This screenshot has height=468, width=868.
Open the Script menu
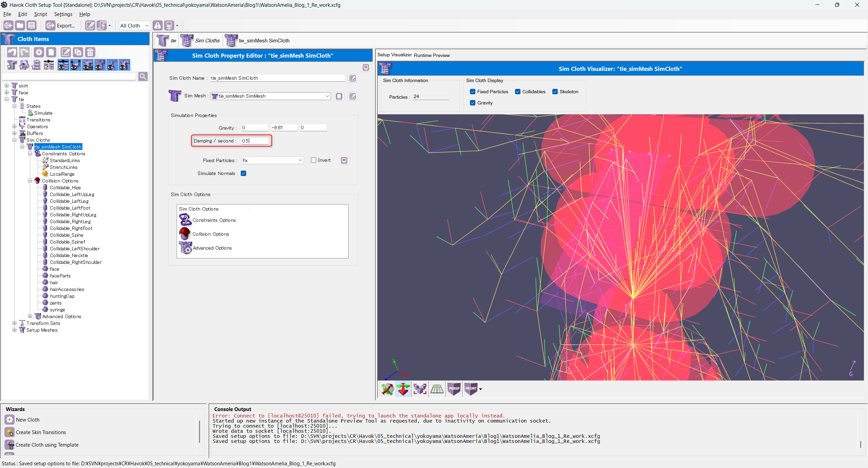(40, 14)
